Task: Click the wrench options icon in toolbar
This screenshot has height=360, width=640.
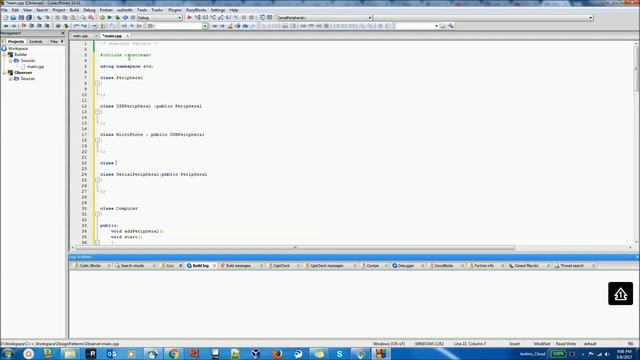Action: (x=451, y=26)
